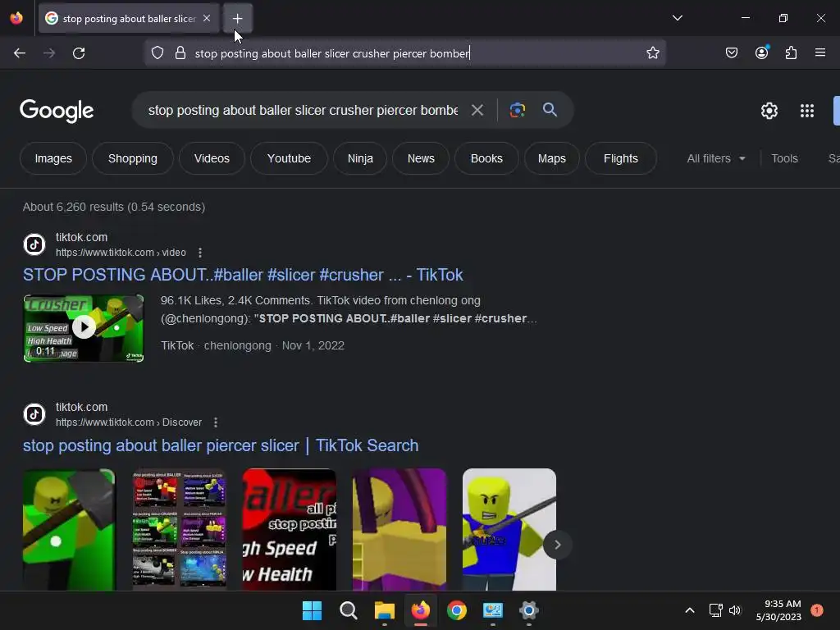Close the 'stop posting about baller' tab
The height and width of the screenshot is (630, 840).
pyautogui.click(x=207, y=18)
